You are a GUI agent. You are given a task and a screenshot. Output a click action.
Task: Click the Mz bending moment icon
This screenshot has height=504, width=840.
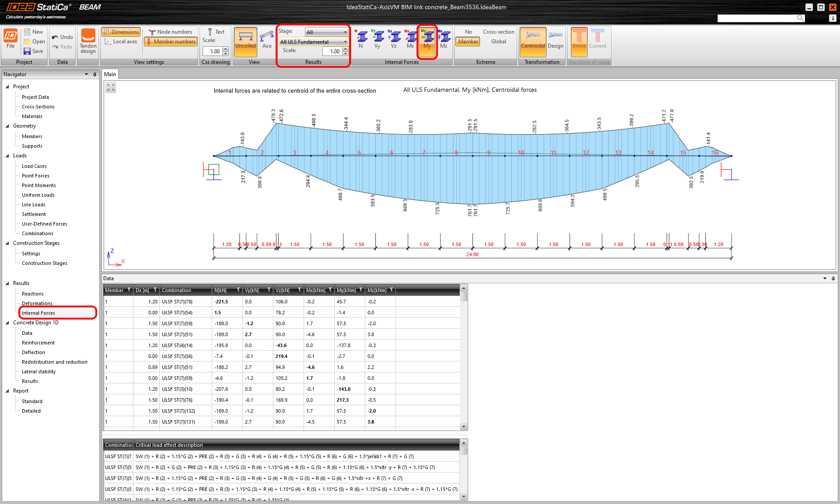click(444, 39)
